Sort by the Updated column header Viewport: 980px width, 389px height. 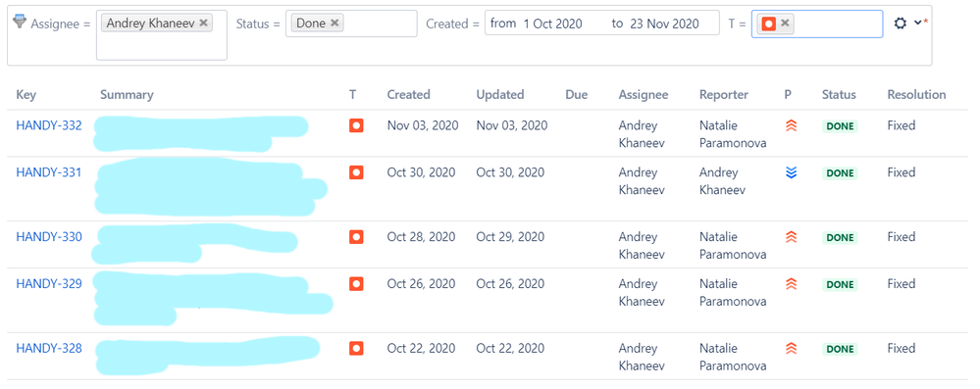click(x=500, y=95)
